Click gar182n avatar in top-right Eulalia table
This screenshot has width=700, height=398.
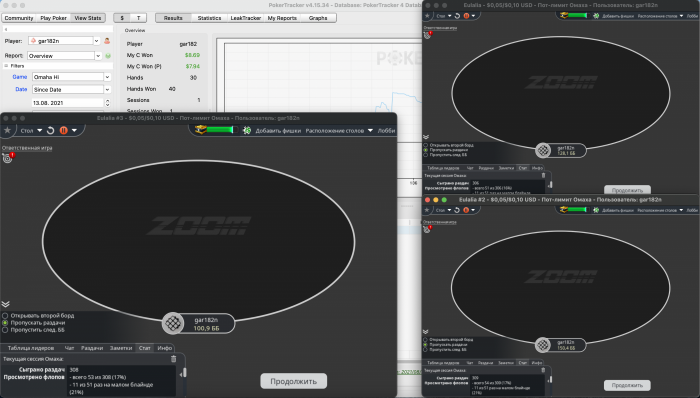click(543, 150)
